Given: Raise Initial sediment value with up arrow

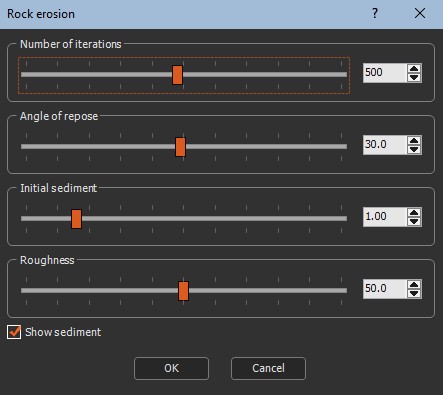Looking at the screenshot, I should pyautogui.click(x=414, y=213).
